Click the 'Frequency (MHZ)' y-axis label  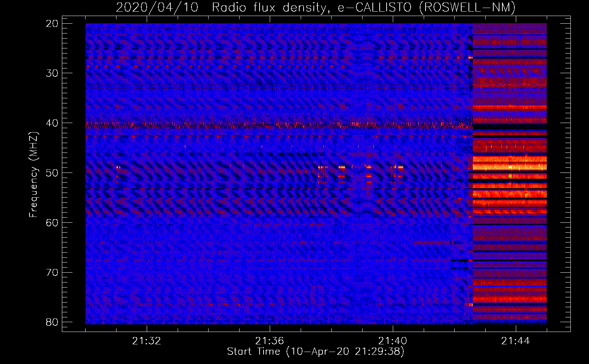pyautogui.click(x=33, y=175)
